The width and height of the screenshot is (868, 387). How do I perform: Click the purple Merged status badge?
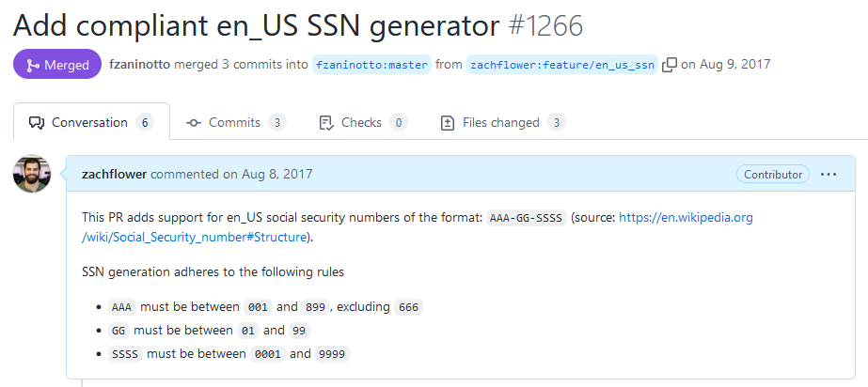(x=57, y=65)
